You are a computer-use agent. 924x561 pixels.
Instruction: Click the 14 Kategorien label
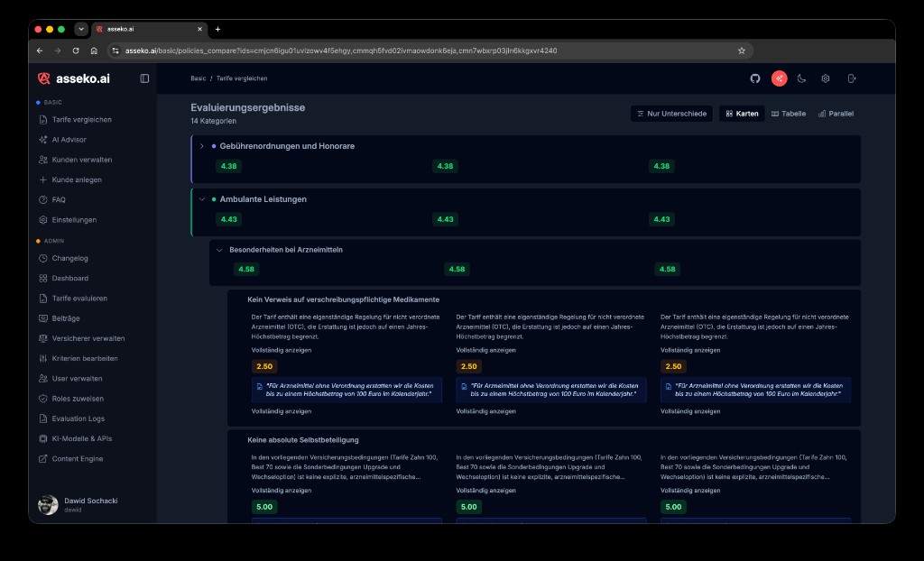pyautogui.click(x=213, y=121)
